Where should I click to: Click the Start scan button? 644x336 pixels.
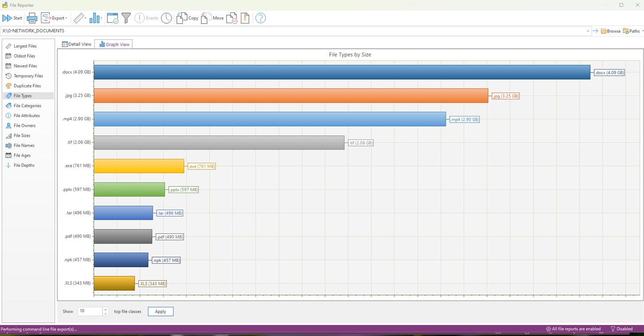click(x=12, y=18)
